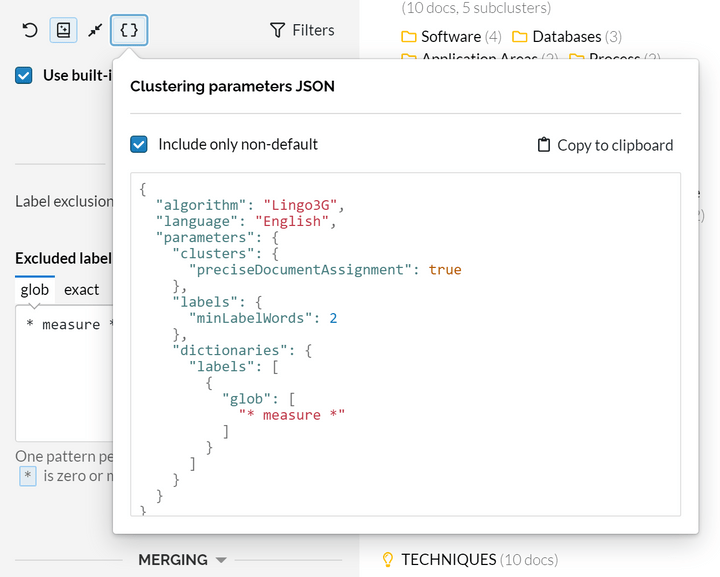Switch to the exact tab

coord(81,290)
